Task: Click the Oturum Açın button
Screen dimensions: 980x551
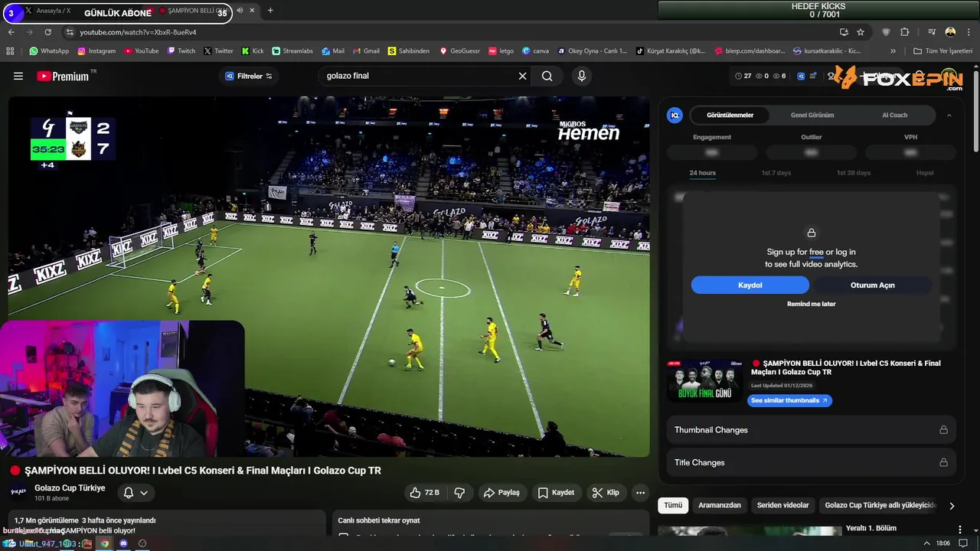Action: tap(872, 285)
